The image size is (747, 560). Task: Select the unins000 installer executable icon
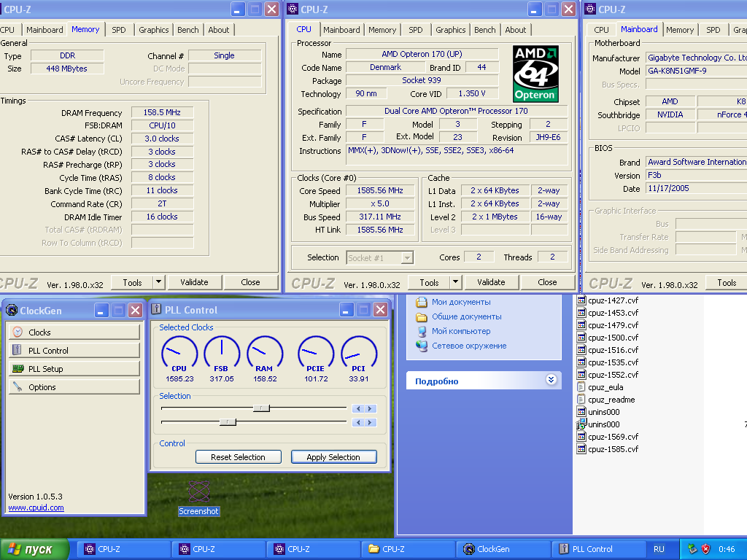coord(581,424)
